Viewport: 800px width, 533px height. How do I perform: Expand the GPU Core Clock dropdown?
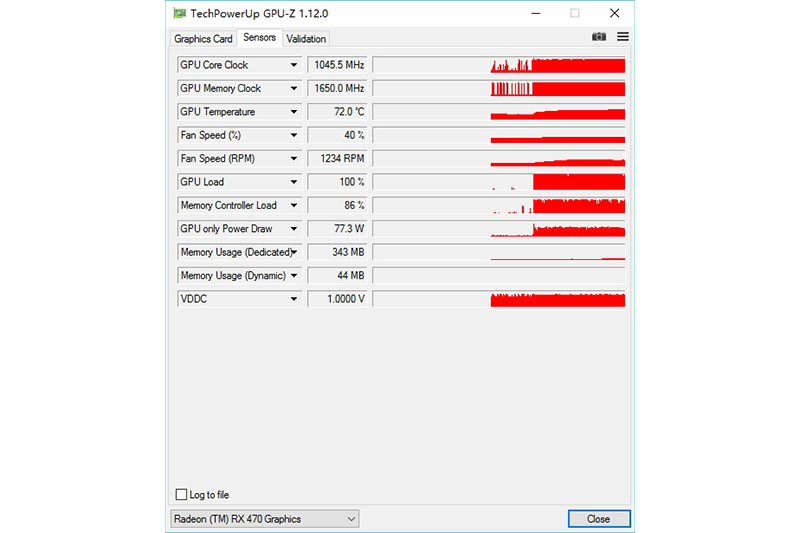[x=294, y=65]
